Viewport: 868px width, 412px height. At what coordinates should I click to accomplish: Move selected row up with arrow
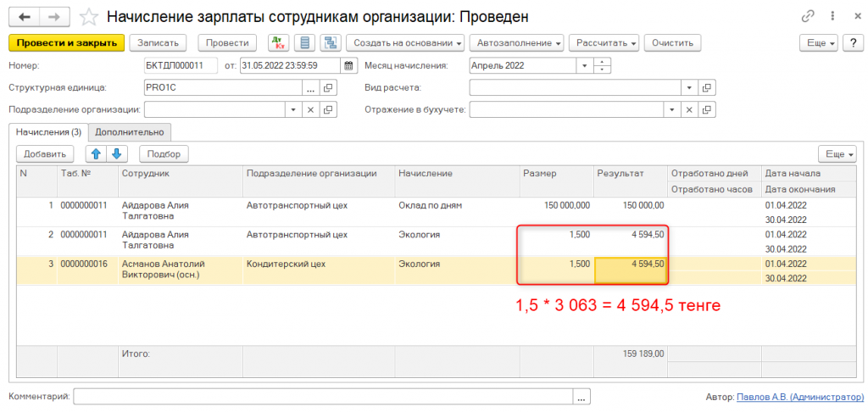[x=95, y=153]
